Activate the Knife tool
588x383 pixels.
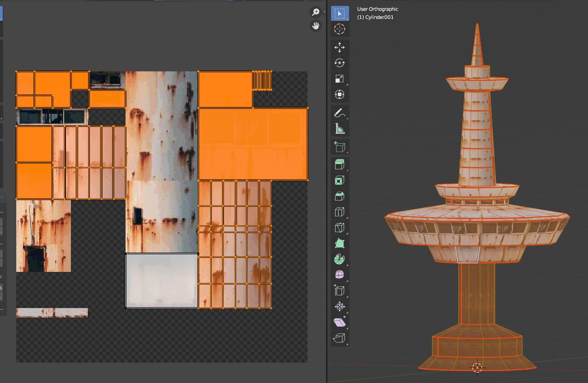point(340,228)
